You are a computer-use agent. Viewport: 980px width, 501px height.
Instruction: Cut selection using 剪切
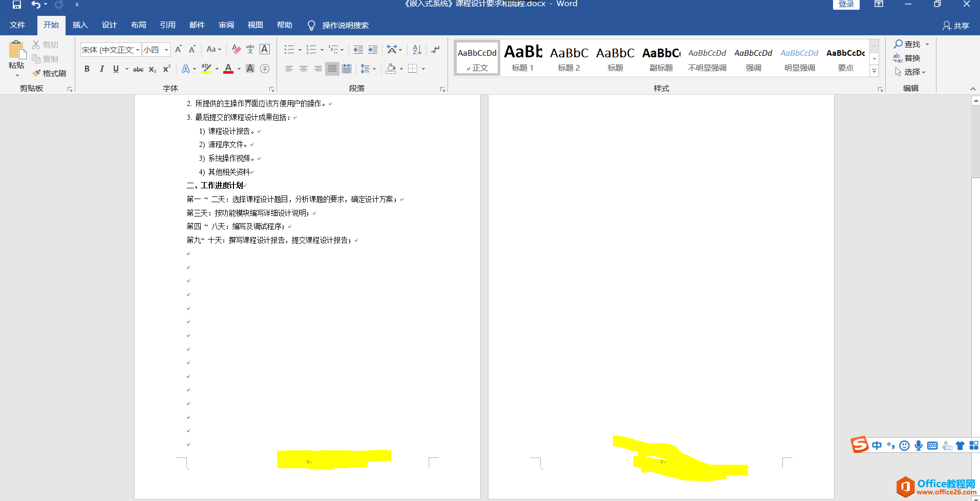(x=45, y=45)
